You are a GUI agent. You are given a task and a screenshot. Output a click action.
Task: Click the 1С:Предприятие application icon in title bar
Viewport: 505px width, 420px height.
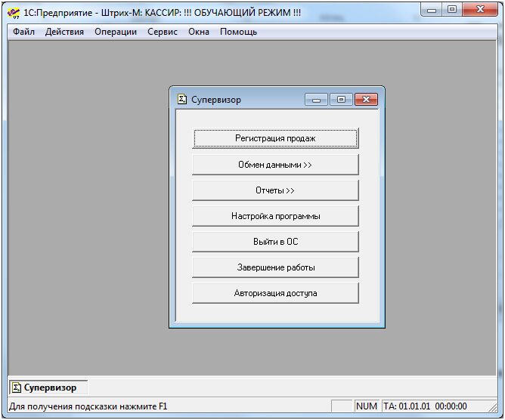[14, 13]
